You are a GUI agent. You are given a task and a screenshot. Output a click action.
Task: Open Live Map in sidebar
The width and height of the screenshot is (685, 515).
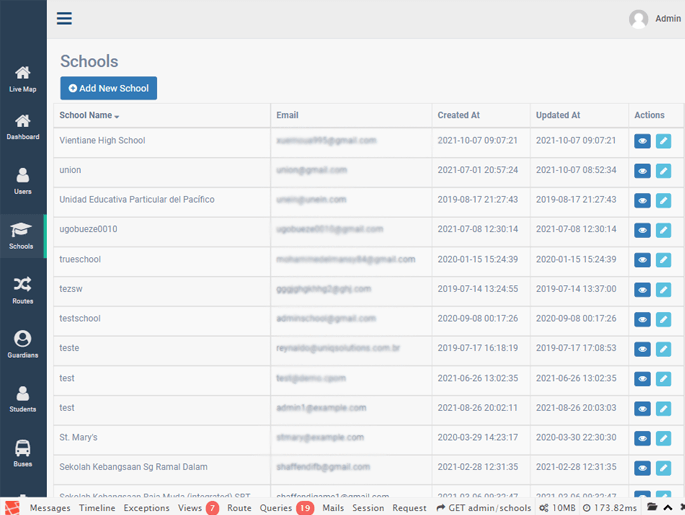point(23,79)
